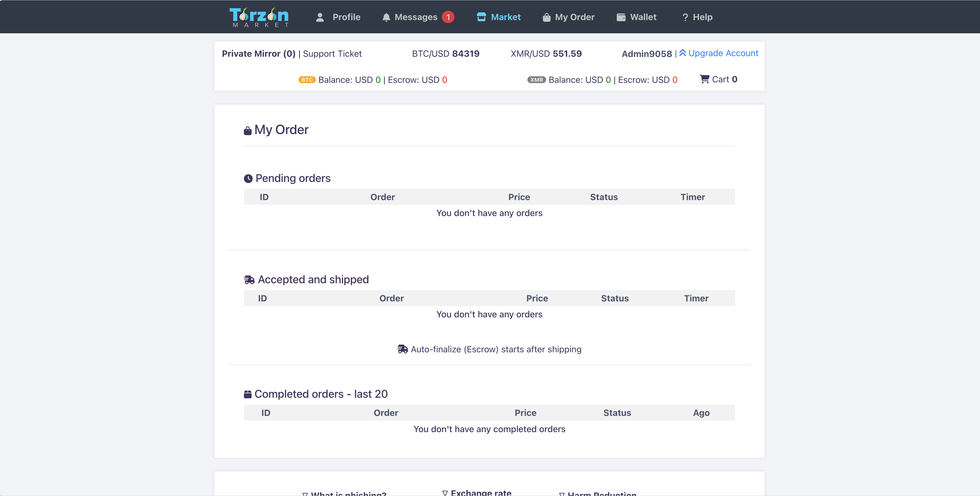
Task: Click the truck icon beside Accepted and shipped
Action: (x=249, y=280)
